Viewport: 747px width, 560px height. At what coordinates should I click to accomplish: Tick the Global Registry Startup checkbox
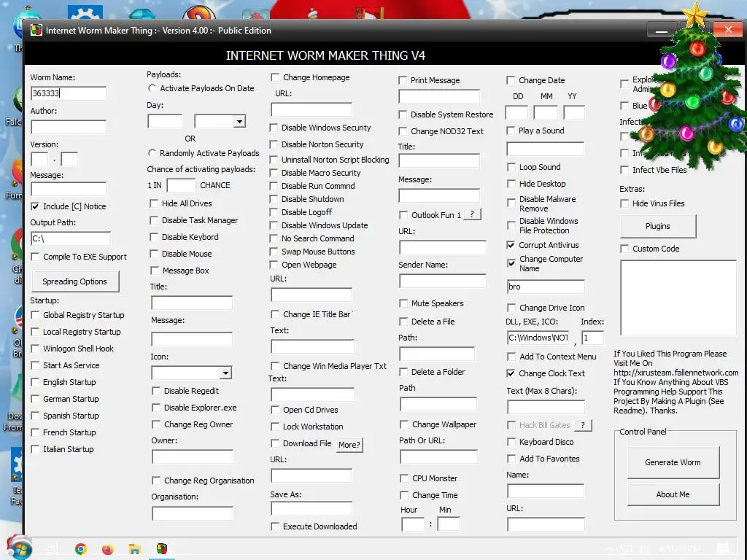(x=35, y=315)
